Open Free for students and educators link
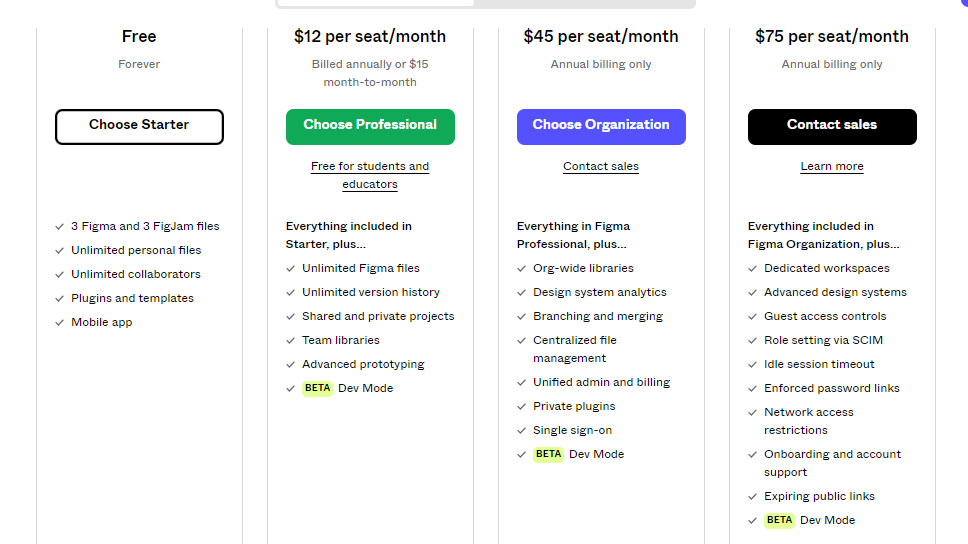The image size is (968, 544). pyautogui.click(x=370, y=175)
